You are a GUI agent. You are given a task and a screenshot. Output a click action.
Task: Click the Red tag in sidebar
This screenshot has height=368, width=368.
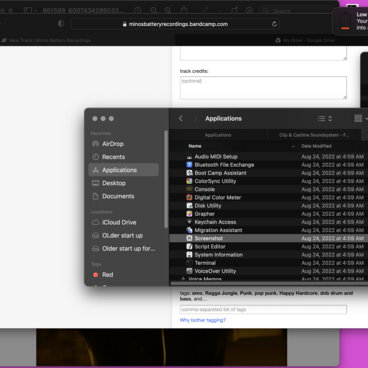click(107, 275)
